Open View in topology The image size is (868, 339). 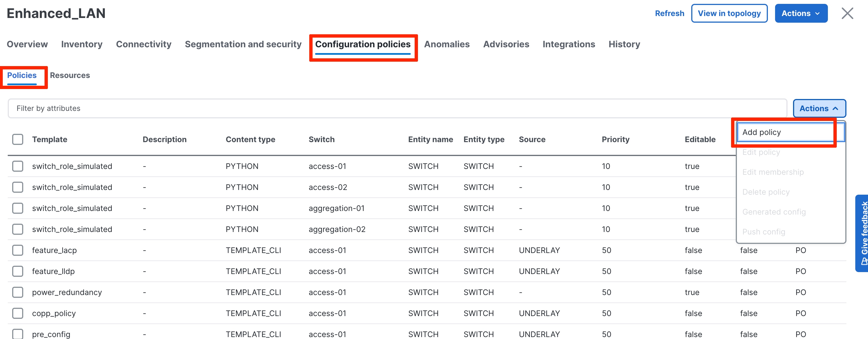pyautogui.click(x=729, y=13)
